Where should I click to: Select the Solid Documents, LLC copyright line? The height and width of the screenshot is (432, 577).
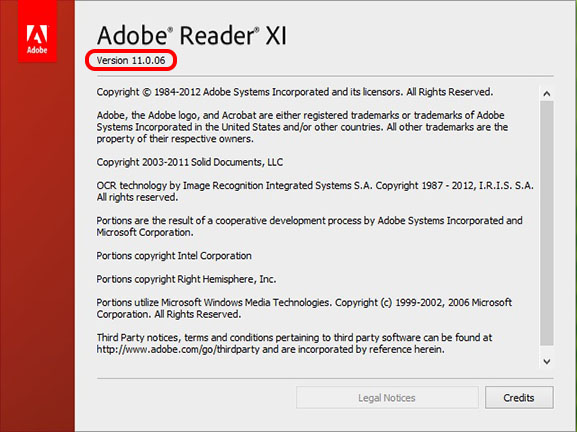pyautogui.click(x=190, y=162)
